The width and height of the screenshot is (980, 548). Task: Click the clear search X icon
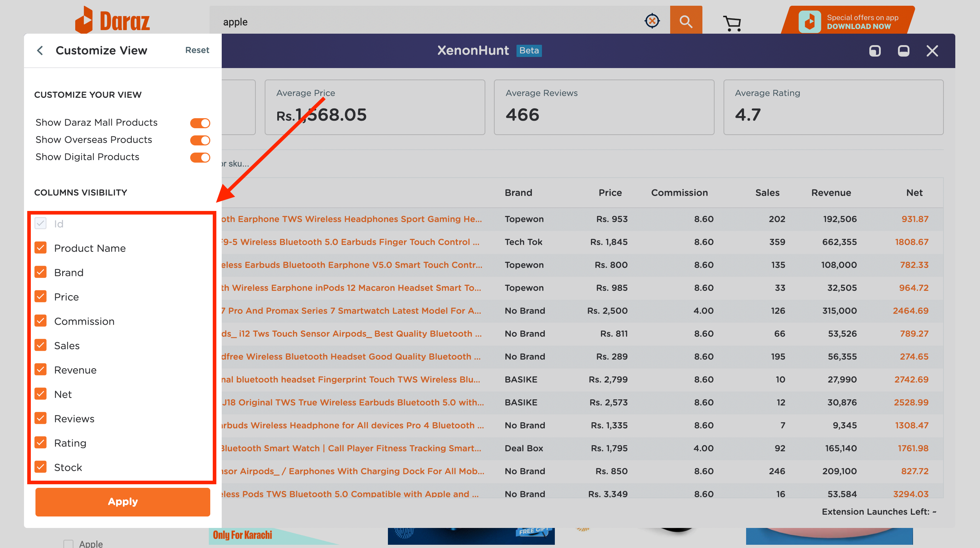[x=652, y=21]
